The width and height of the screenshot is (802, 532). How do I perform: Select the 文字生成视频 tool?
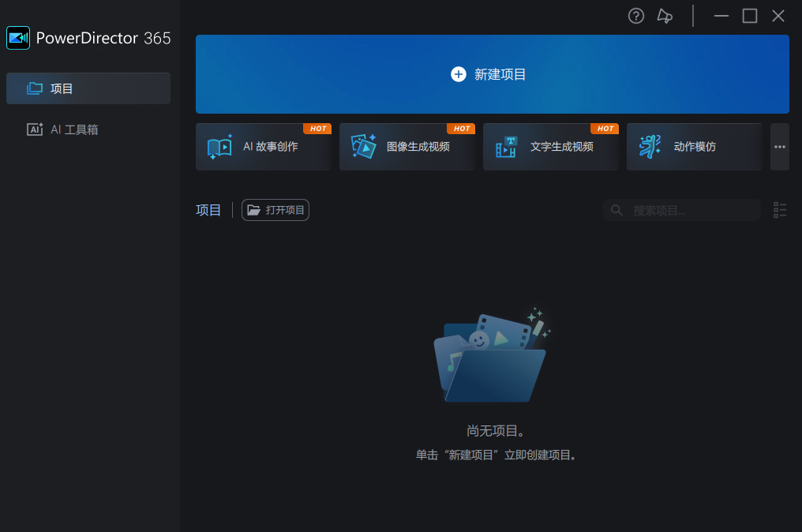pyautogui.click(x=550, y=147)
